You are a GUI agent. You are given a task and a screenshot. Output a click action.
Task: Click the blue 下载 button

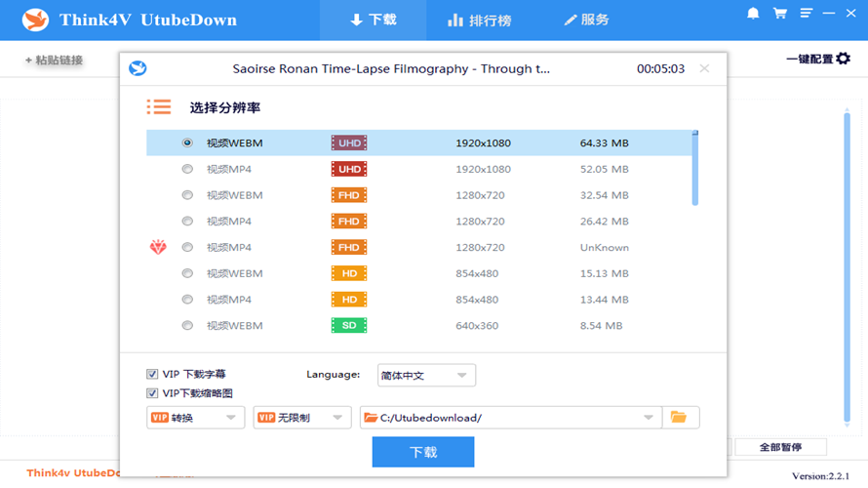[423, 452]
